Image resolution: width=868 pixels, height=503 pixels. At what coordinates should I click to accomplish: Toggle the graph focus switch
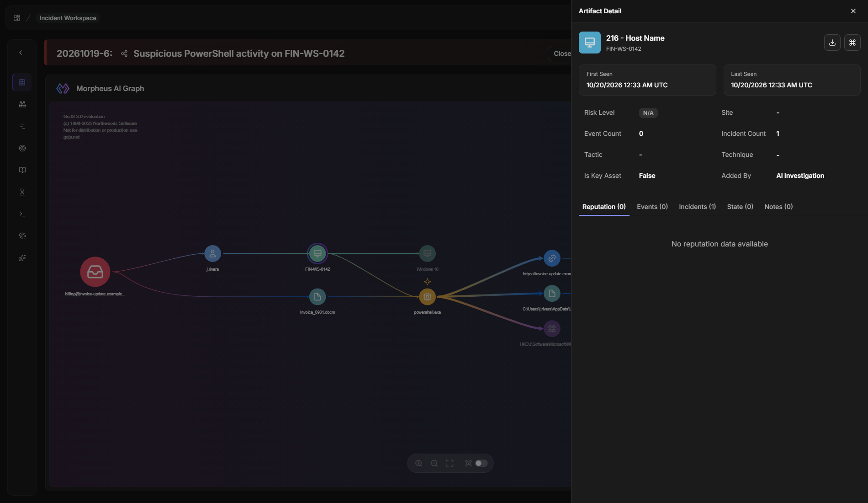481,463
